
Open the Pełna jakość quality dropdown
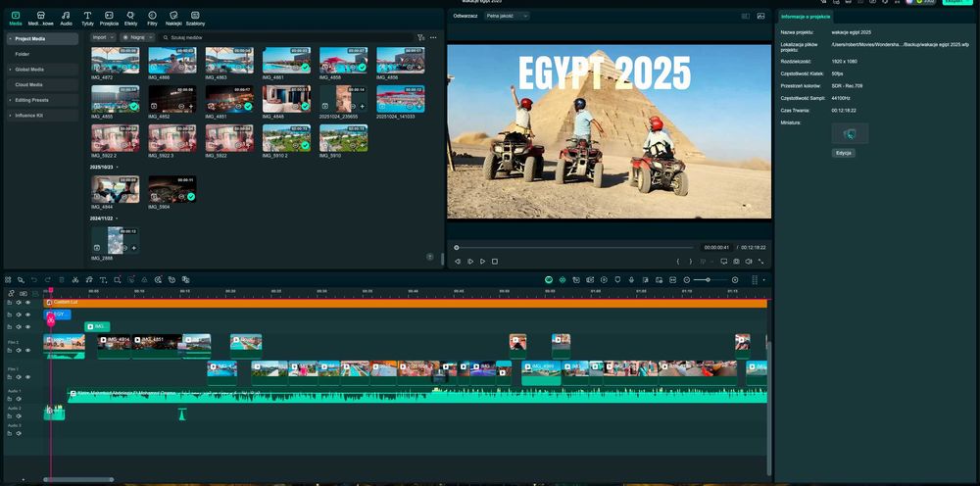[507, 16]
